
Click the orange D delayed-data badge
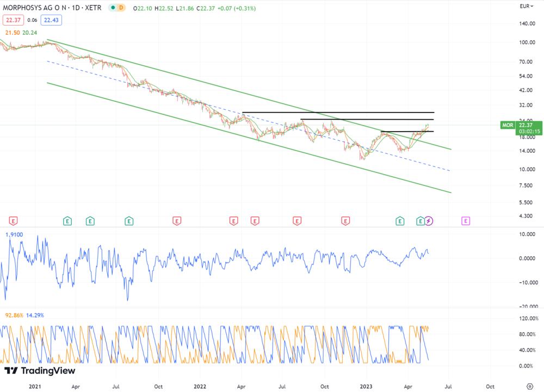pos(121,8)
